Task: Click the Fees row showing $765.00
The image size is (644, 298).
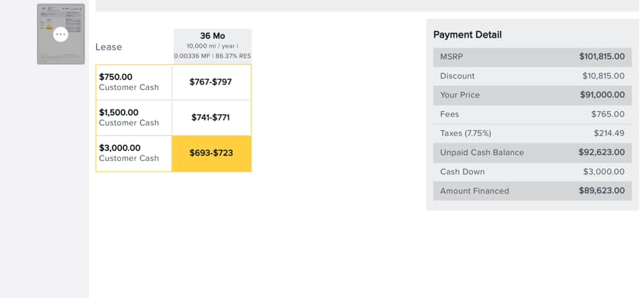Action: (x=532, y=114)
